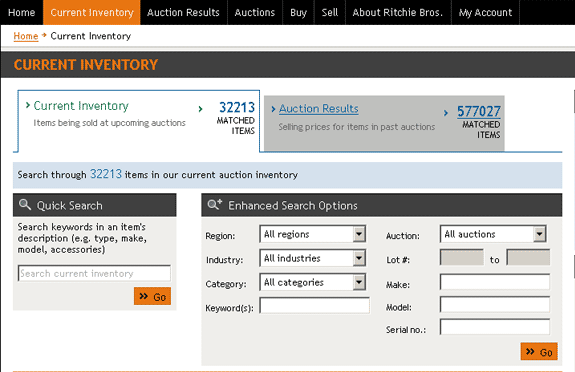Open the Home menu item
This screenshot has width=575, height=372.
pyautogui.click(x=22, y=12)
